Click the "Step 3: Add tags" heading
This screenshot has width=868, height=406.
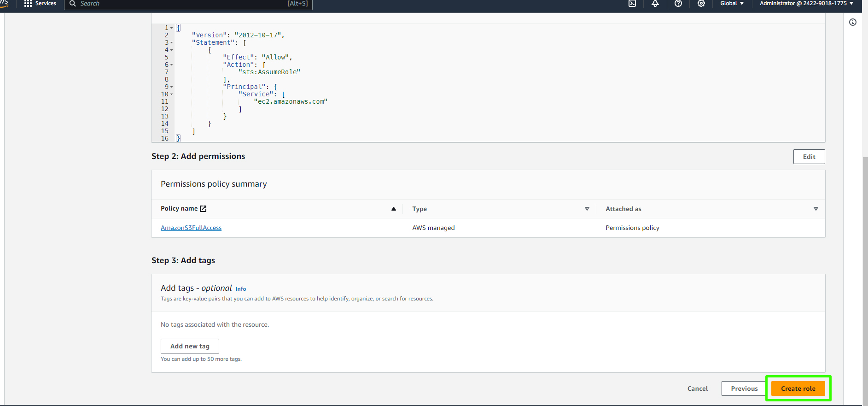[183, 260]
